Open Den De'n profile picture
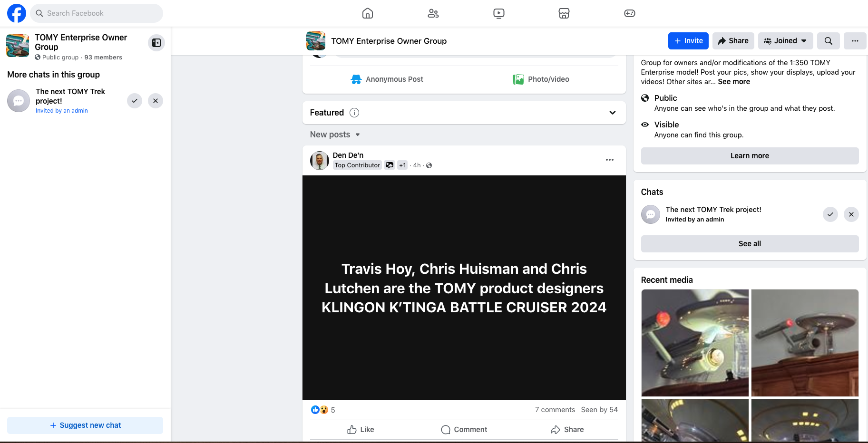The image size is (868, 443). click(x=320, y=161)
